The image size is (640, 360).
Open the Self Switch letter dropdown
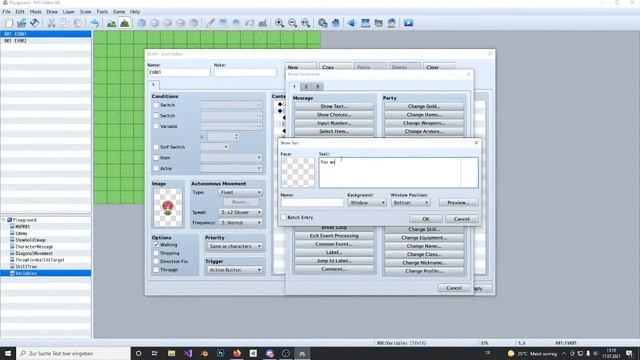tap(215, 147)
